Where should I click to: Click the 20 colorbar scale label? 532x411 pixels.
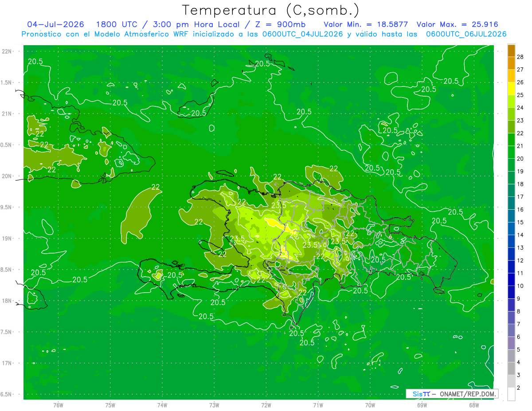pyautogui.click(x=520, y=158)
